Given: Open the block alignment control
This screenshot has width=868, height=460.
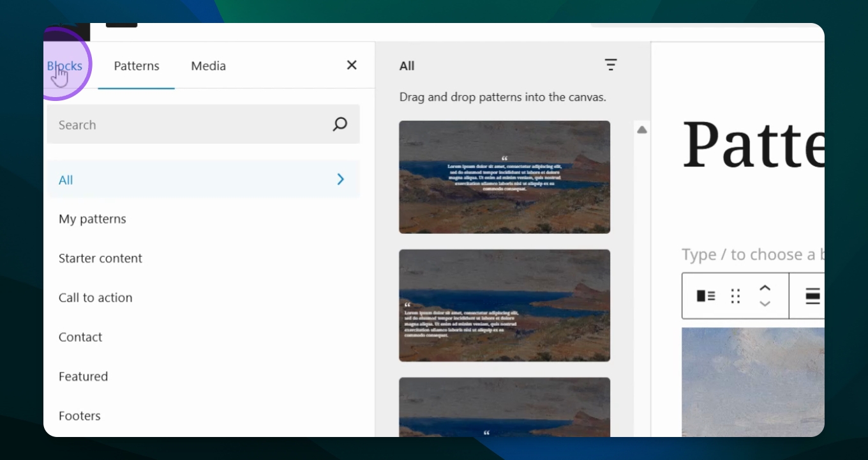Looking at the screenshot, I should (x=812, y=296).
